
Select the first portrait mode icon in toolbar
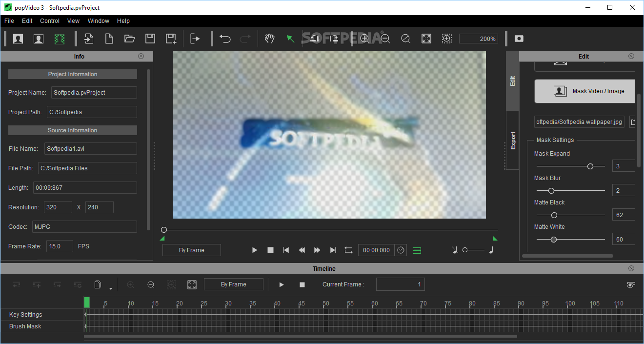pyautogui.click(x=18, y=39)
